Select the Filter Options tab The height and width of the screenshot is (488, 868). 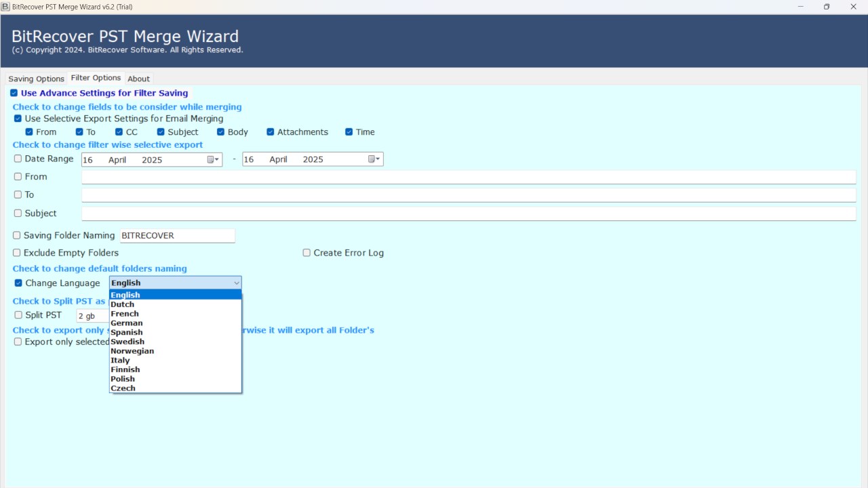coord(96,78)
